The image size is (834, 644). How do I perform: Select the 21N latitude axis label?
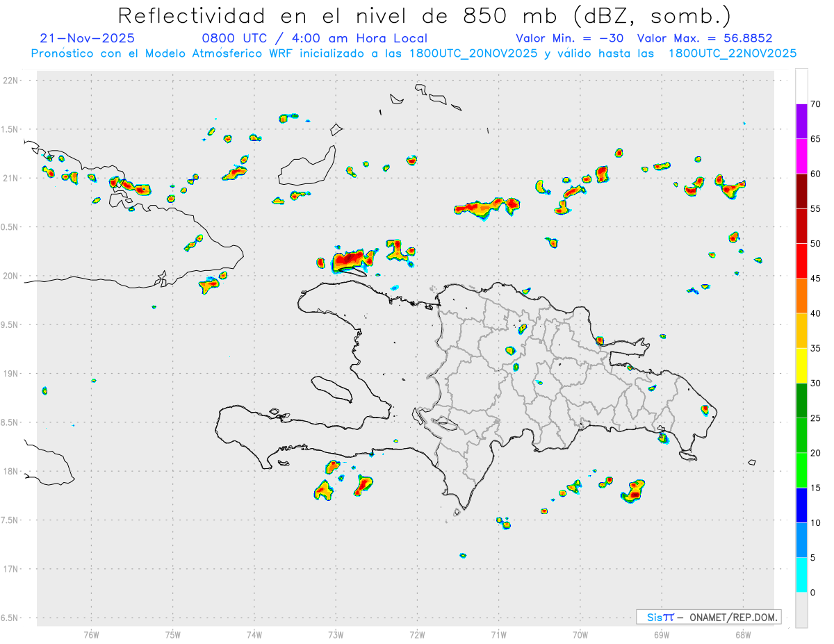[x=12, y=178]
